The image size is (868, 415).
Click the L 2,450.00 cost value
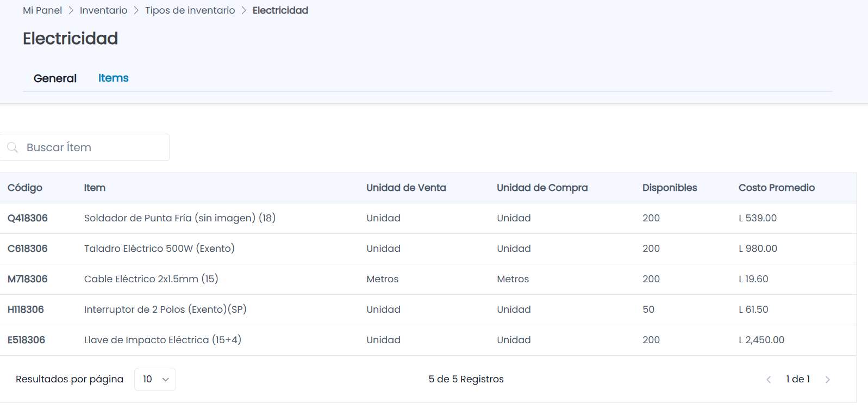click(x=761, y=340)
